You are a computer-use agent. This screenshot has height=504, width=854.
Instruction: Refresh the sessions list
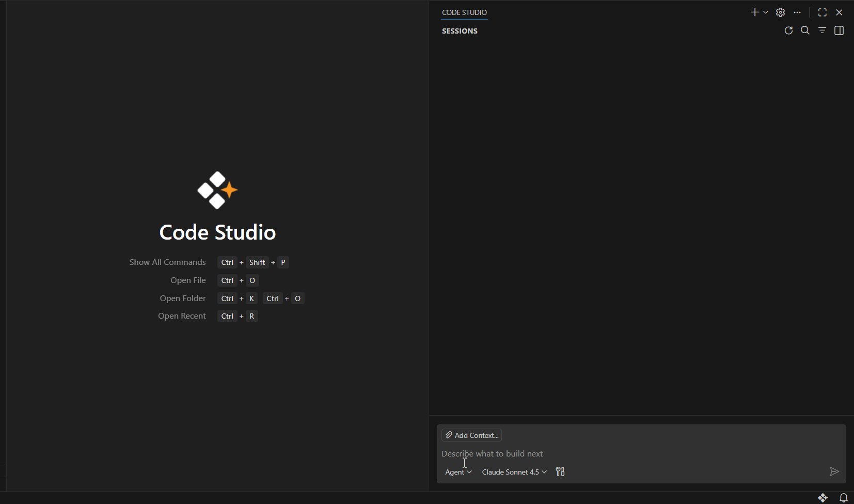point(788,30)
